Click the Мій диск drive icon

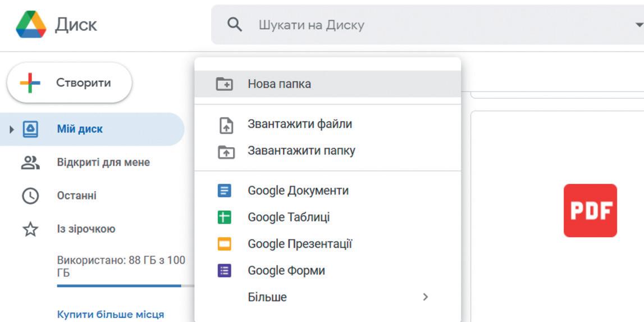click(x=30, y=129)
